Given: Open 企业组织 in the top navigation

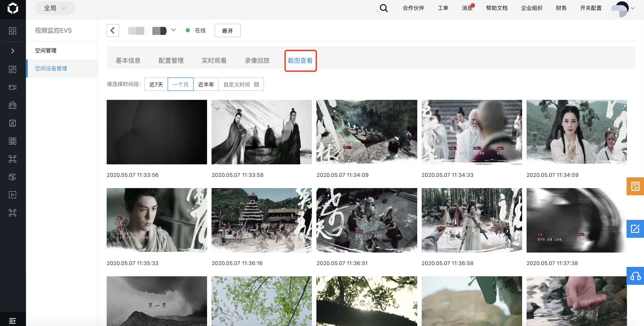Looking at the screenshot, I should tap(532, 8).
